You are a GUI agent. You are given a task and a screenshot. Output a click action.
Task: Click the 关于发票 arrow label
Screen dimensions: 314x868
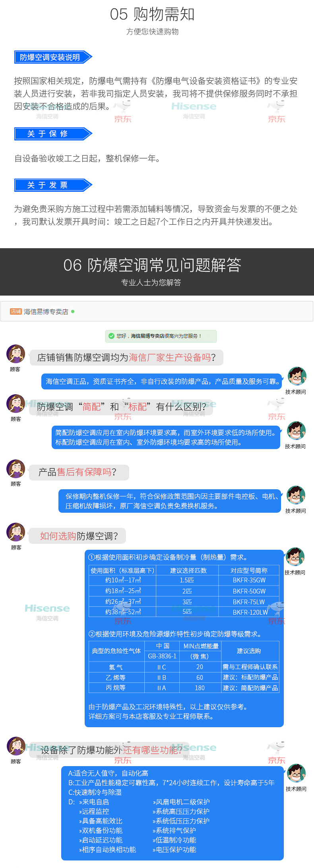53,185
